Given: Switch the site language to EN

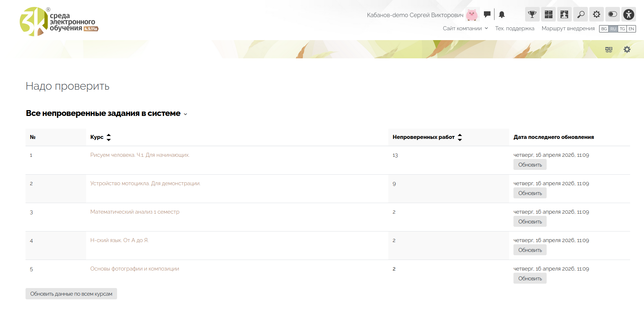Looking at the screenshot, I should pyautogui.click(x=631, y=29).
